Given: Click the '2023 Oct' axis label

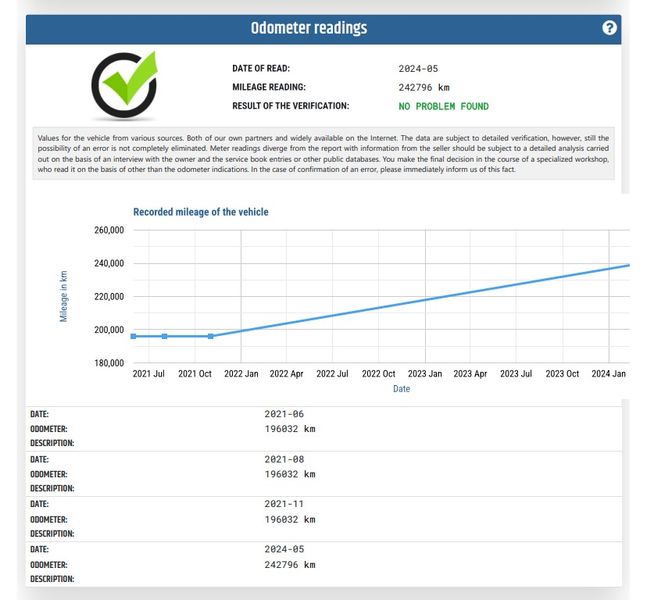Looking at the screenshot, I should (x=562, y=374).
